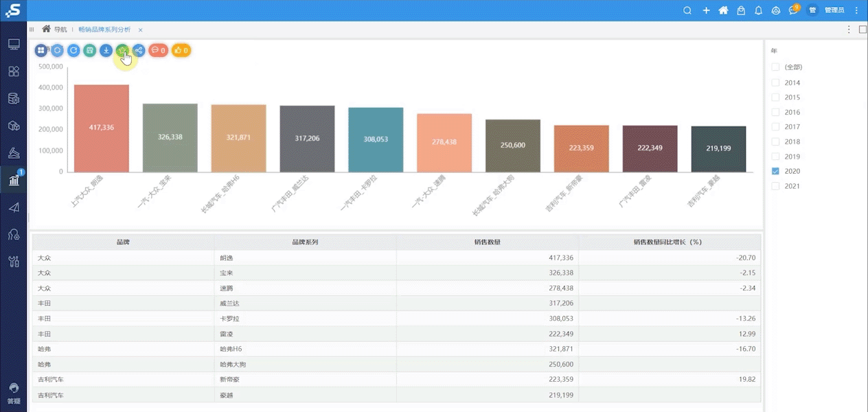Click the second circular toolbar icon

click(58, 50)
